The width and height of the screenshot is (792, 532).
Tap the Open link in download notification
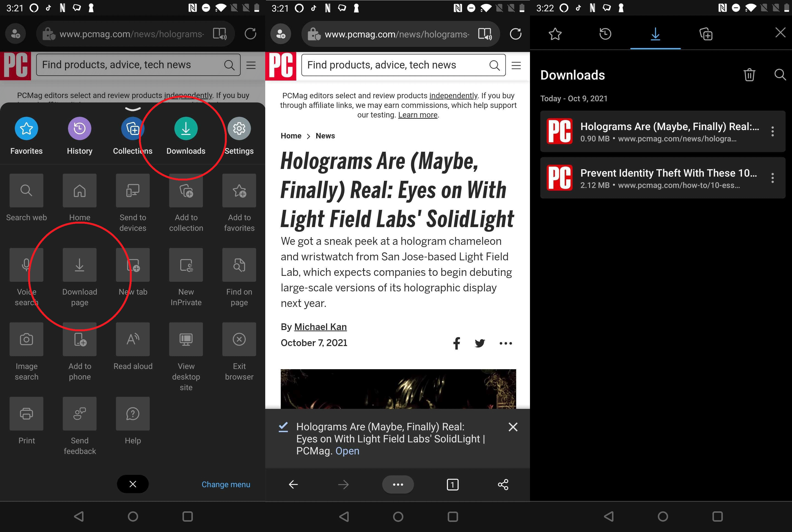tap(347, 451)
